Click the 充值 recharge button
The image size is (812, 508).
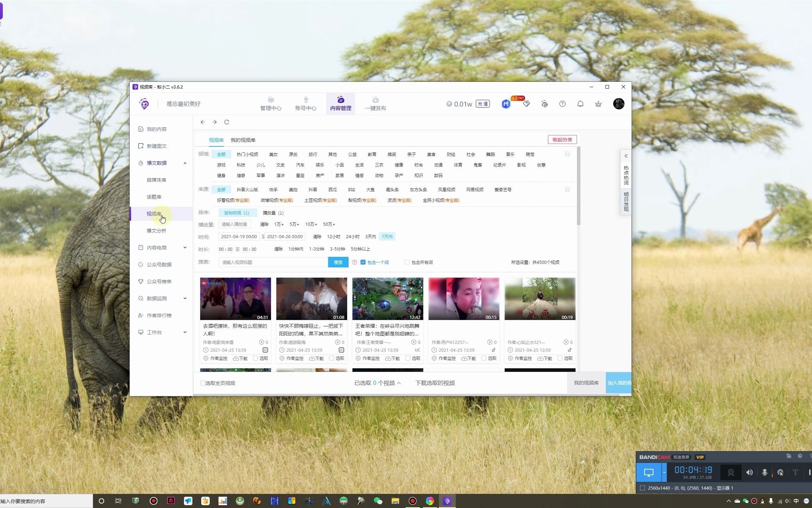click(482, 104)
